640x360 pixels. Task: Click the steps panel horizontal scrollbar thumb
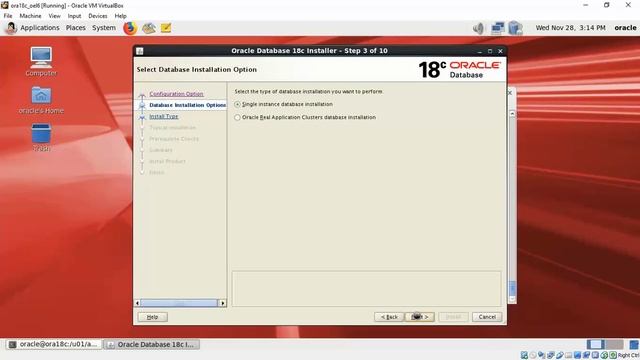coord(179,303)
